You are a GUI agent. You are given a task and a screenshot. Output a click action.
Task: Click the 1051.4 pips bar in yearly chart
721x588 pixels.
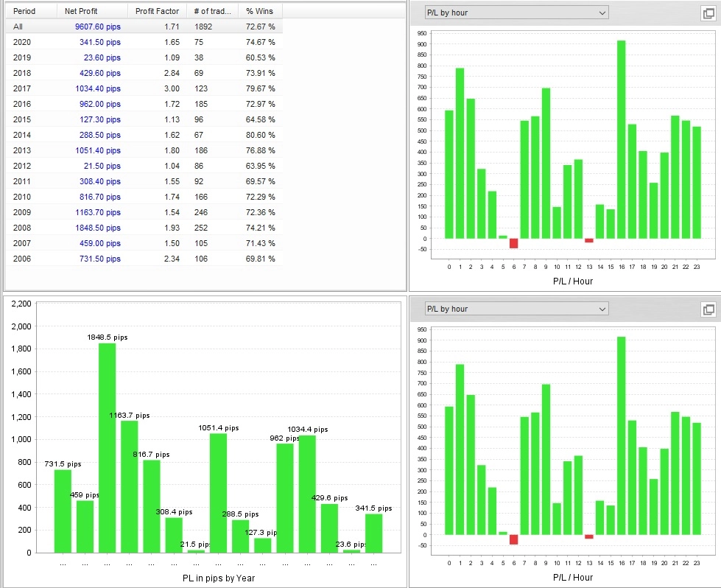219,493
